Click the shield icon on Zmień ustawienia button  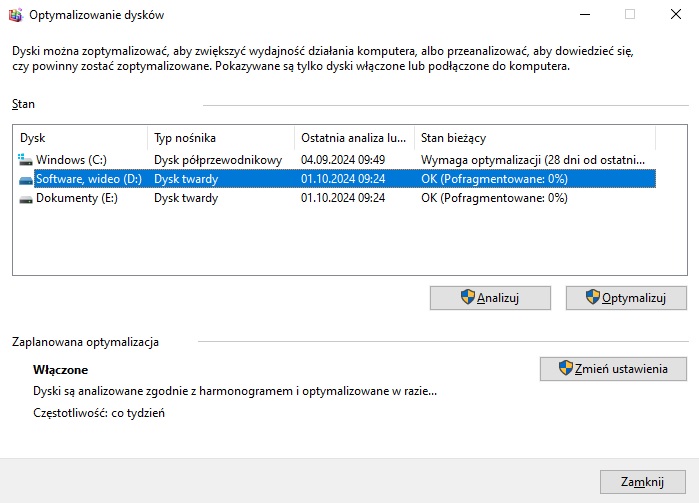[565, 368]
